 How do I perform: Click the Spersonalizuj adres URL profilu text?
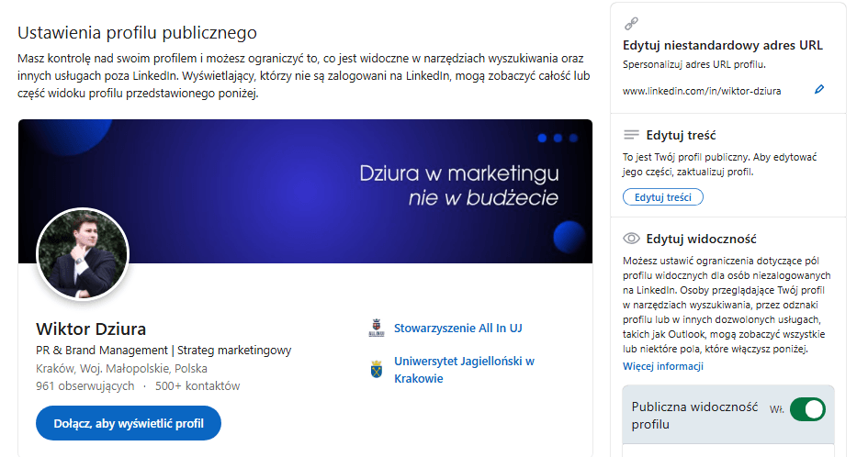pyautogui.click(x=693, y=65)
